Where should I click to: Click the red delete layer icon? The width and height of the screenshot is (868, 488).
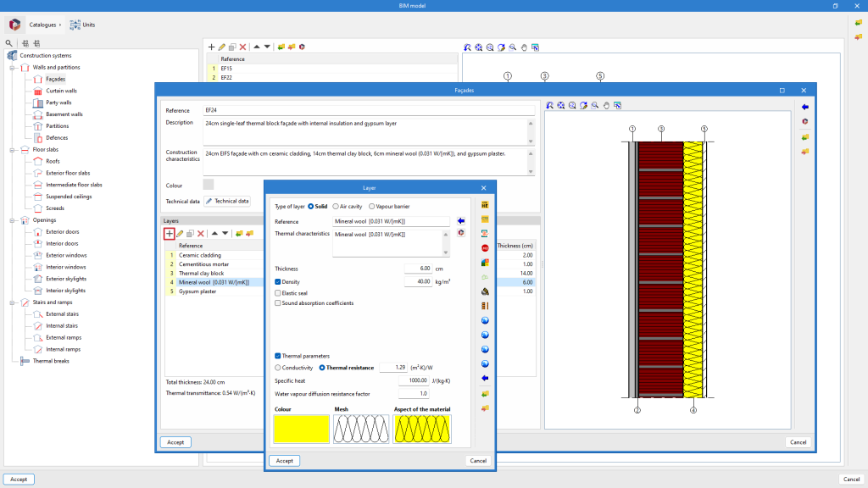pyautogui.click(x=201, y=233)
